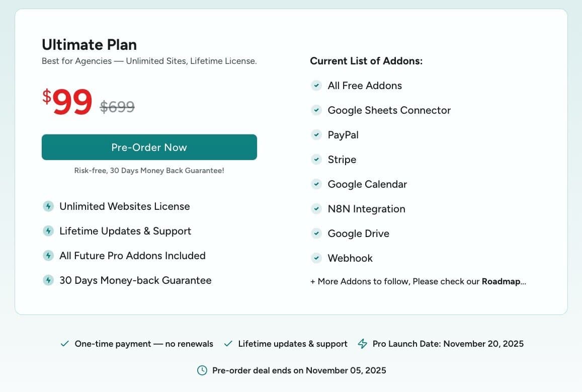Click checkmark icon next to Webhook
Viewport: 582px width, 392px height.
tap(316, 258)
